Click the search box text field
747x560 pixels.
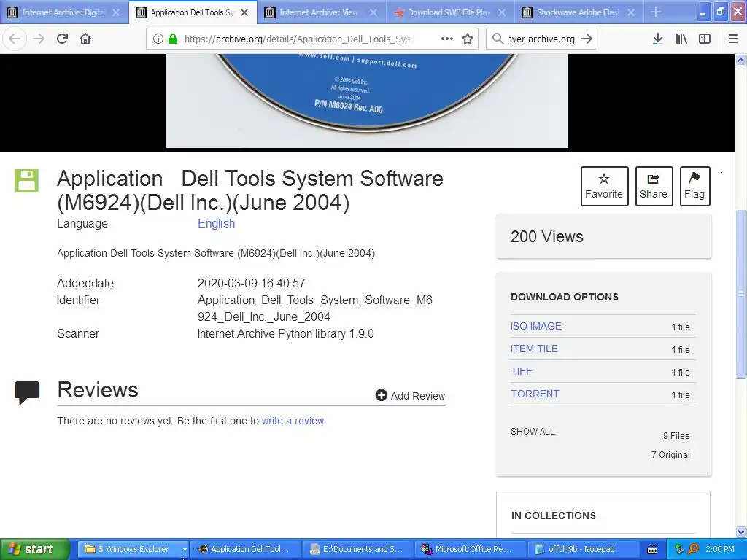coord(541,39)
